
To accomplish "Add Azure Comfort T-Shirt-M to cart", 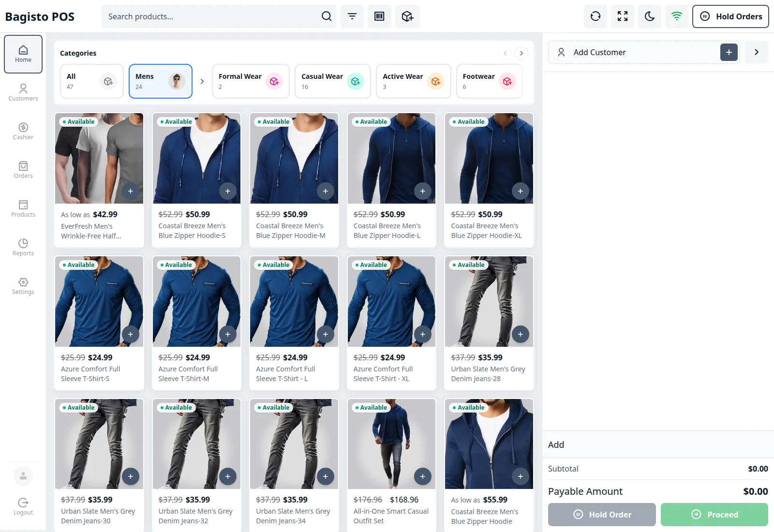I will coord(228,334).
